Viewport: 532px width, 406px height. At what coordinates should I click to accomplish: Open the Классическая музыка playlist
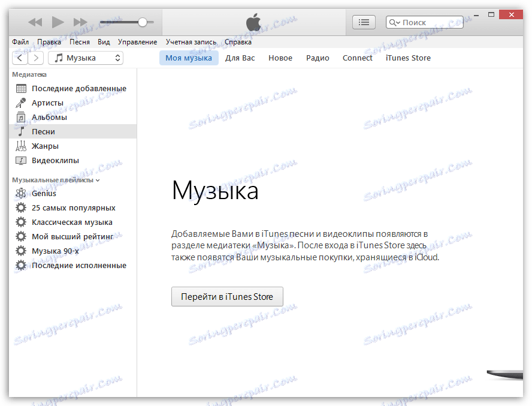pos(73,222)
